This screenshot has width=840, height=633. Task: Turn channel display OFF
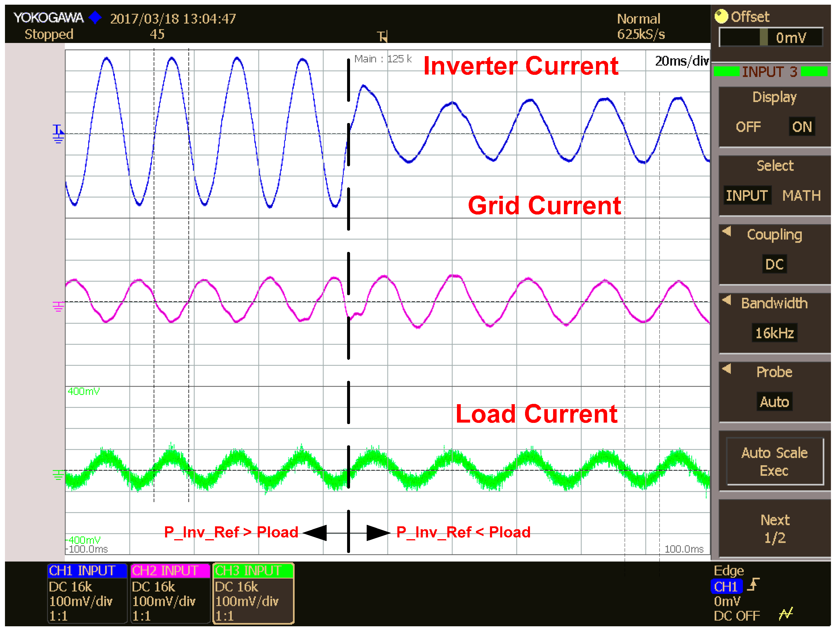pos(748,127)
